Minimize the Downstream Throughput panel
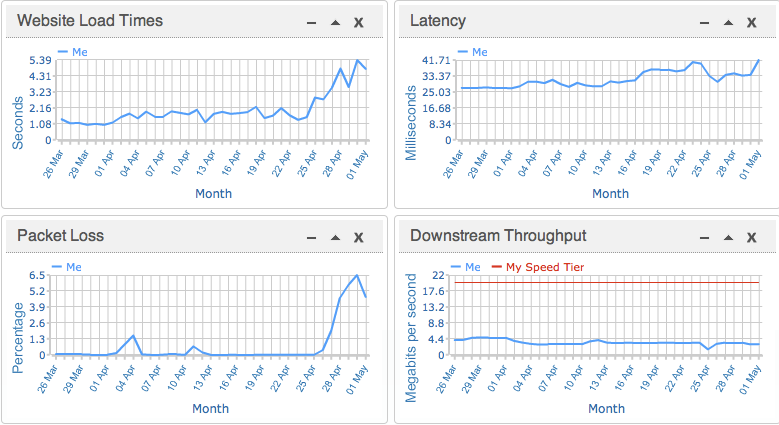 click(704, 238)
